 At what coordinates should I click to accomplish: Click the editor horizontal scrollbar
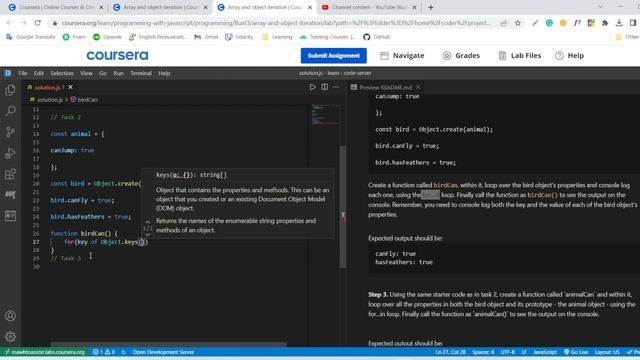pos(168,344)
